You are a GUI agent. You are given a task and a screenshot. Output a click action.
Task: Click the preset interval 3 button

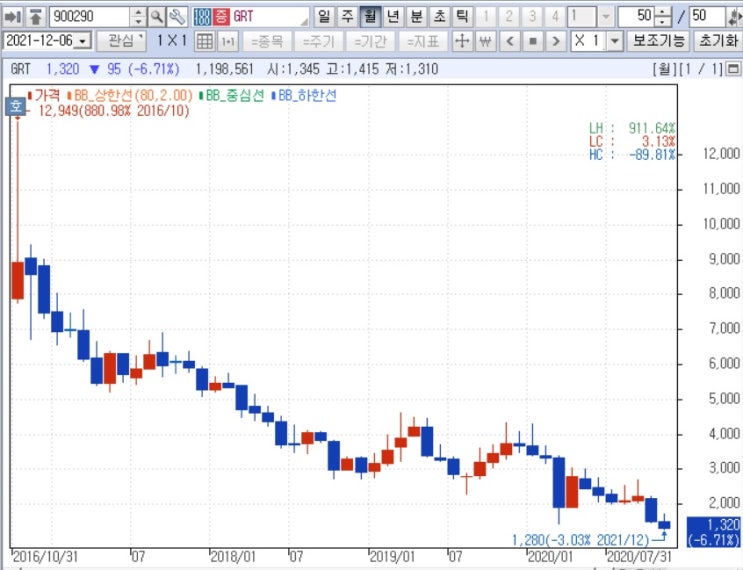532,17
